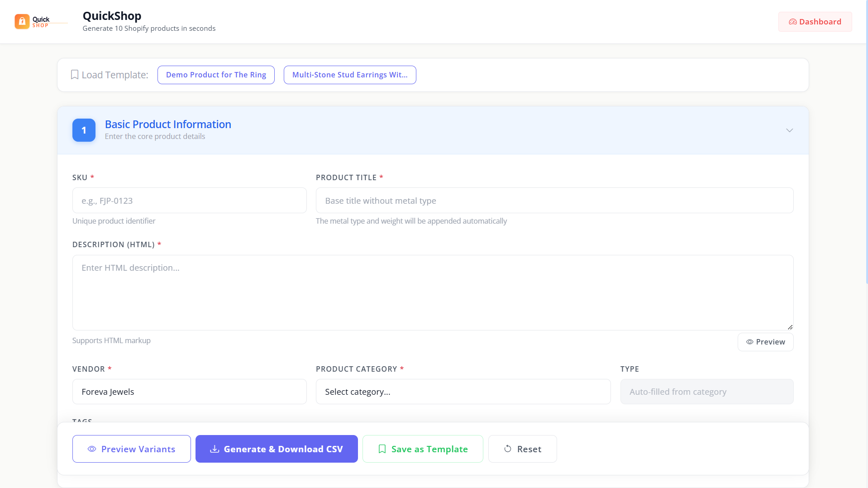Select the Vendor field containing Foreva Jewels
The height and width of the screenshot is (488, 868).
pos(189,392)
